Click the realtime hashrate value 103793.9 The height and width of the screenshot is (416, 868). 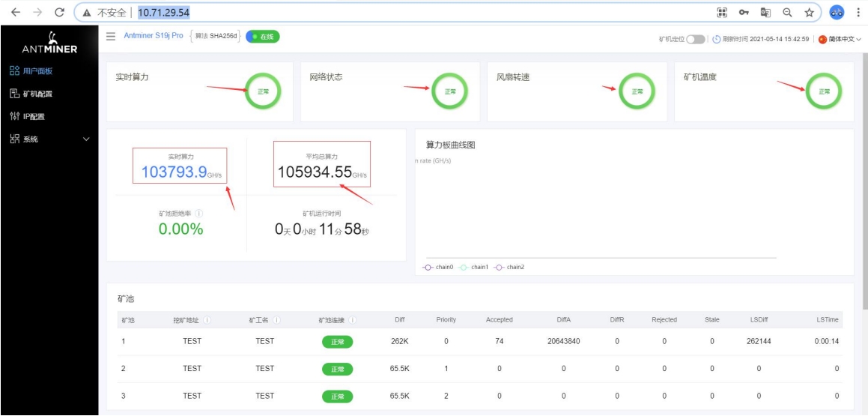(x=174, y=172)
